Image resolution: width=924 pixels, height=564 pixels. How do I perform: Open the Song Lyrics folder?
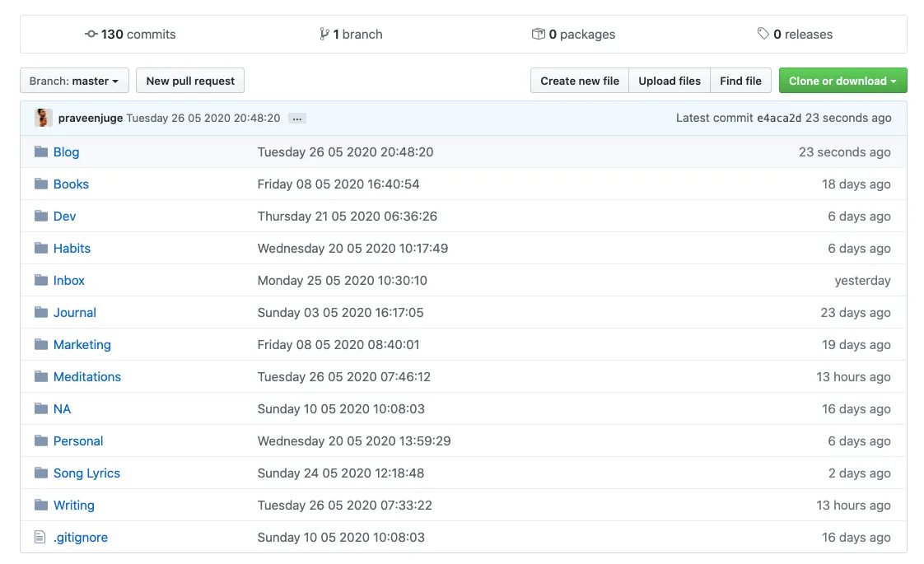[86, 473]
